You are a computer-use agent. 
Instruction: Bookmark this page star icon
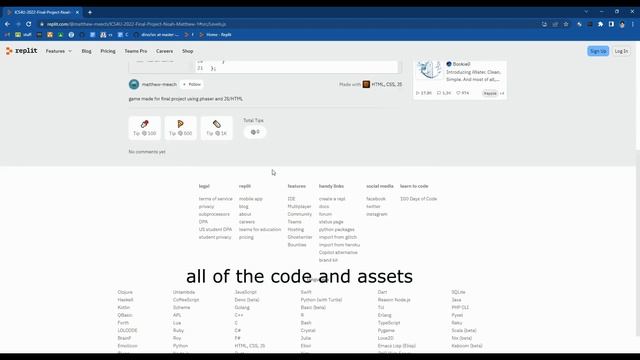click(566, 24)
